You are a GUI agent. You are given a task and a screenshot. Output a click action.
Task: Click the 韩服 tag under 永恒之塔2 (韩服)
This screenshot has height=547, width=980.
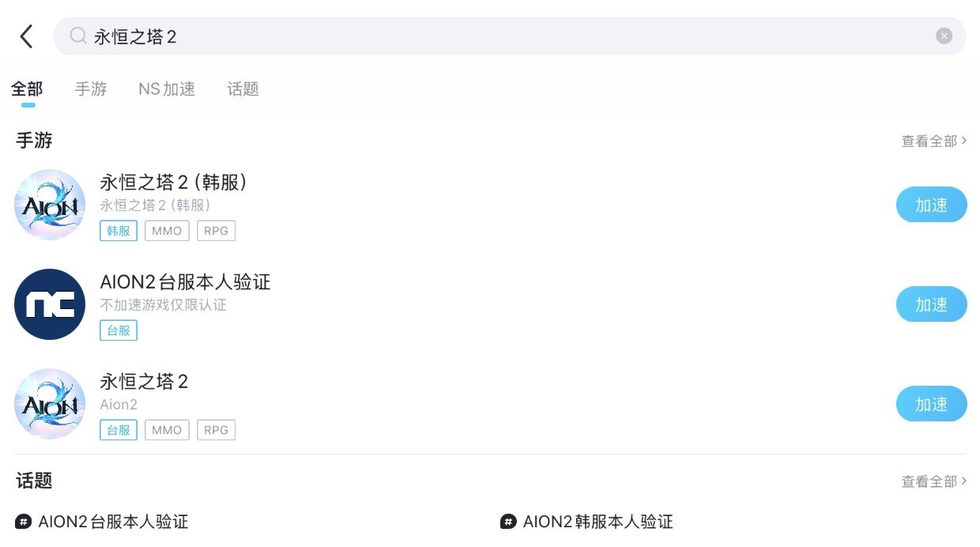(119, 231)
